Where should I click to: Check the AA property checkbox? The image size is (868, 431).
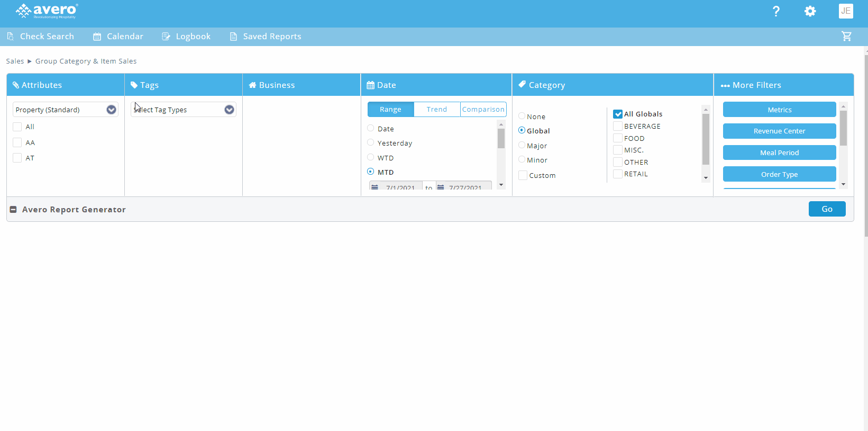(x=17, y=142)
